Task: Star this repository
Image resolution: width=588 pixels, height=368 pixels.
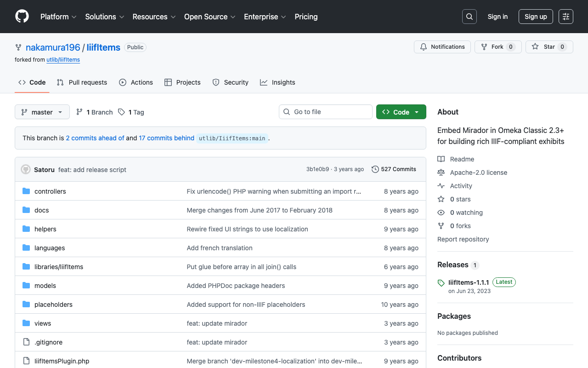Action: 549,47
